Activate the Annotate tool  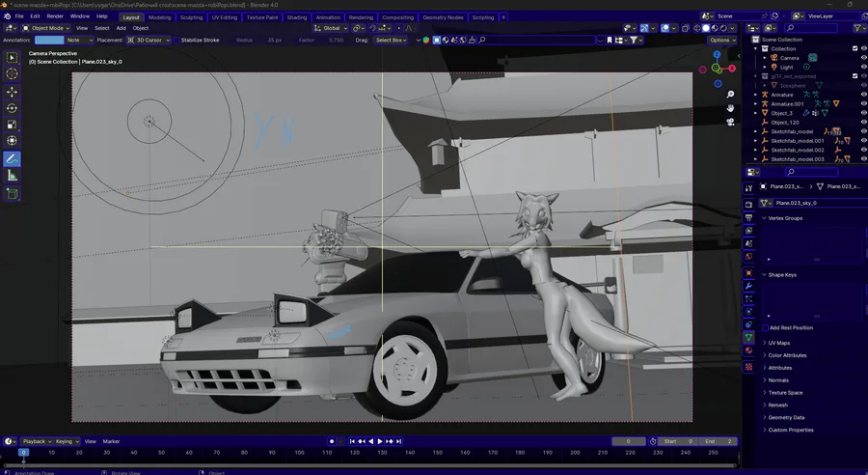tap(12, 159)
